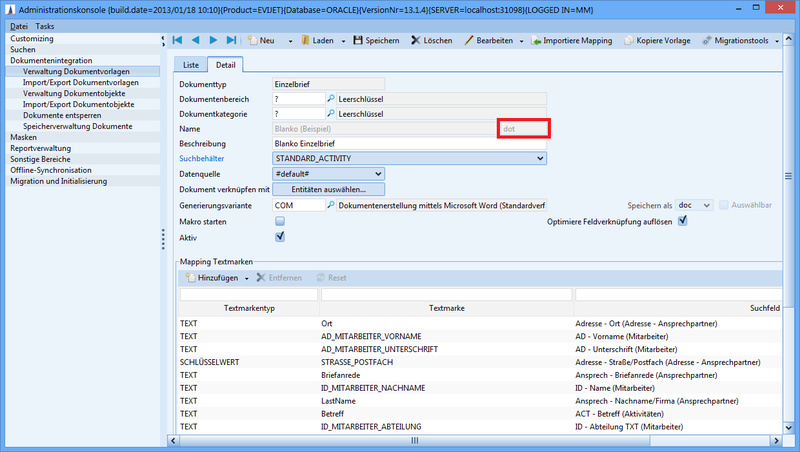The width and height of the screenshot is (800, 452).
Task: Jump to the first record
Action: tap(177, 41)
